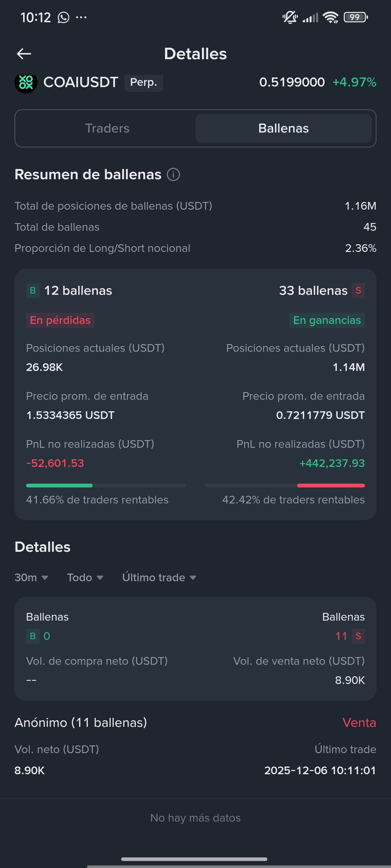Expand the Todo filter dropdown
The image size is (391, 868).
pos(85,577)
